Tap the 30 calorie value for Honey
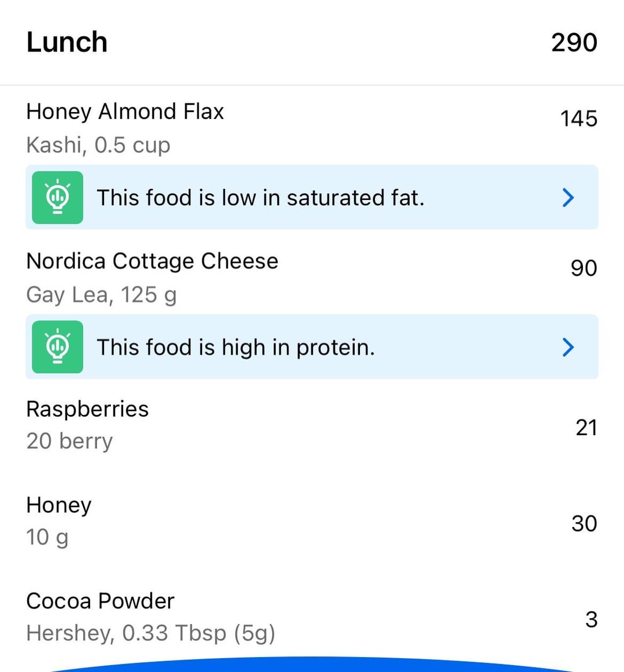The image size is (624, 672). 584,524
